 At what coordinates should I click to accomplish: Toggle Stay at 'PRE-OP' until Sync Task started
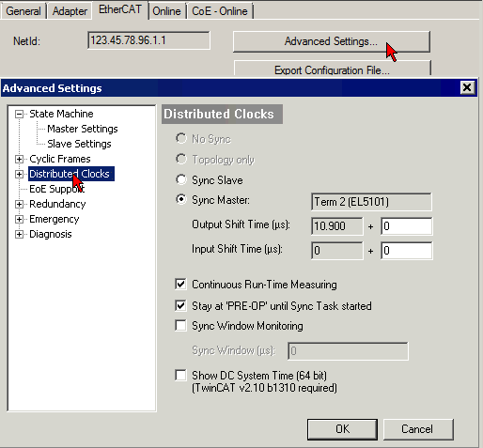pyautogui.click(x=180, y=305)
